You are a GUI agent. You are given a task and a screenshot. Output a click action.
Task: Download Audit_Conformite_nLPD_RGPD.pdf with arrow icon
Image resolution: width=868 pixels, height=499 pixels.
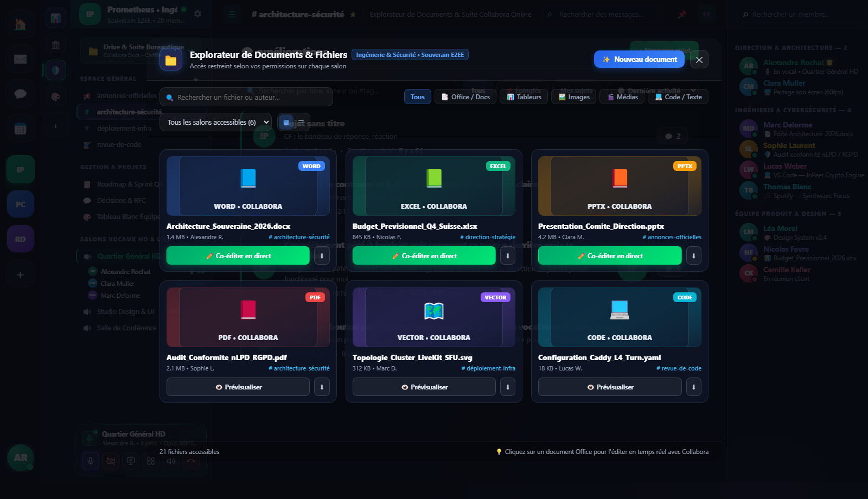322,387
